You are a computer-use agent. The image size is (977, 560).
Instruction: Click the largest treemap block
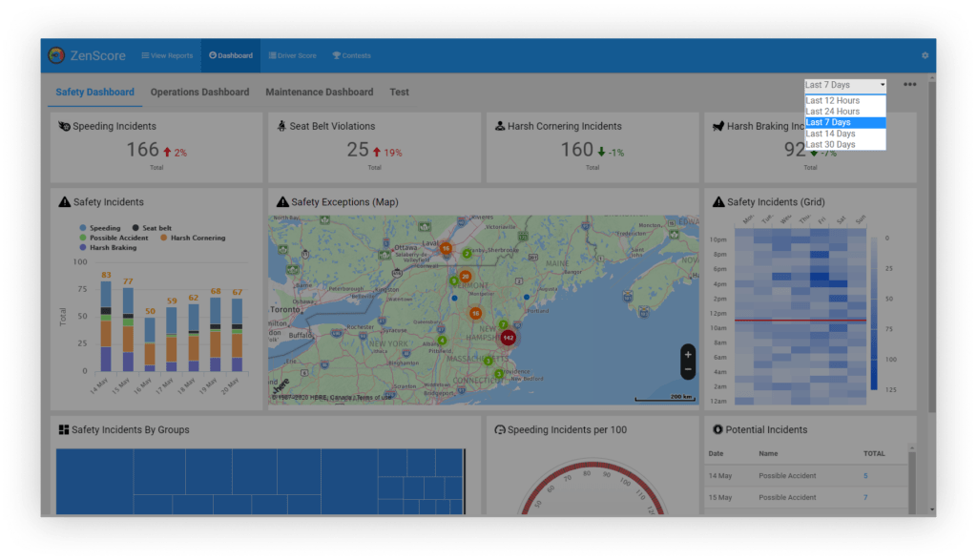94,482
